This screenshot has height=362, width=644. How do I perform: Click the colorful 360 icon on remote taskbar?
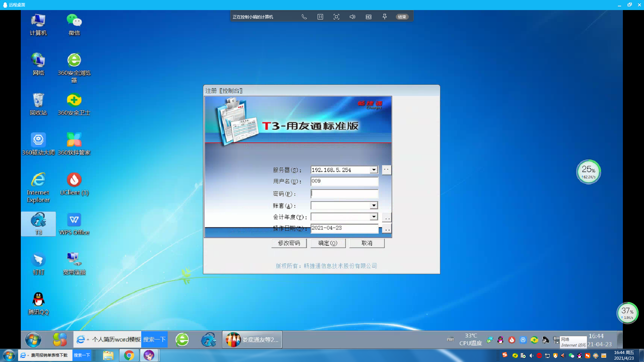(60, 340)
